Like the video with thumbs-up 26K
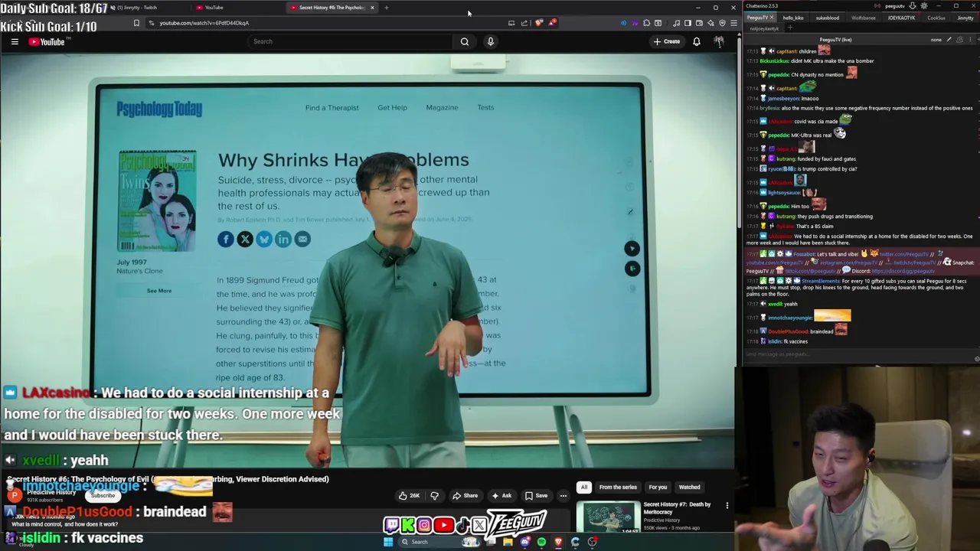This screenshot has width=980, height=551. [409, 495]
